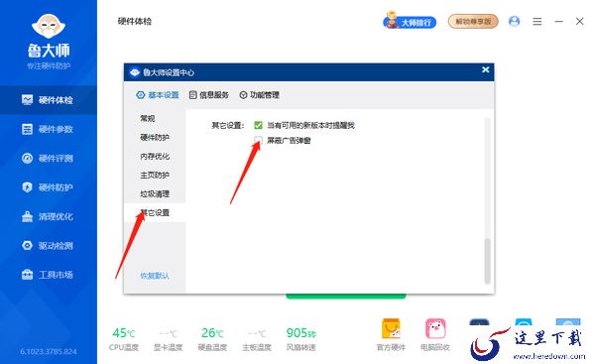Click the 主板温度 reading
Image resolution: width=595 pixels, height=364 pixels.
[257, 340]
